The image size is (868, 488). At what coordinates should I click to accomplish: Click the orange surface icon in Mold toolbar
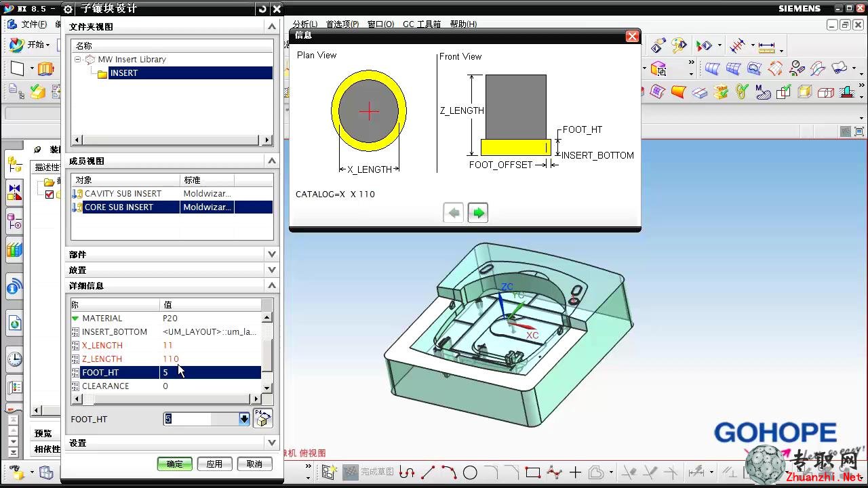[678, 91]
